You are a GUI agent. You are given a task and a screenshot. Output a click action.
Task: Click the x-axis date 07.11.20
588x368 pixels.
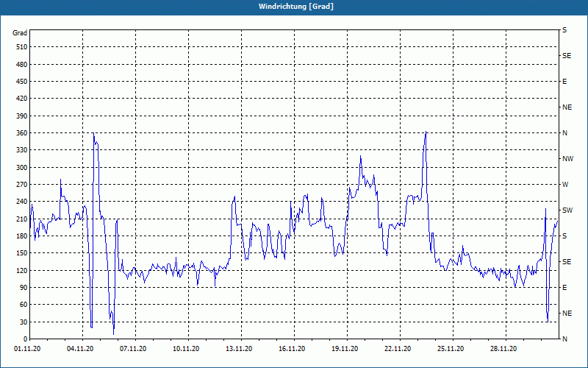pyautogui.click(x=133, y=349)
